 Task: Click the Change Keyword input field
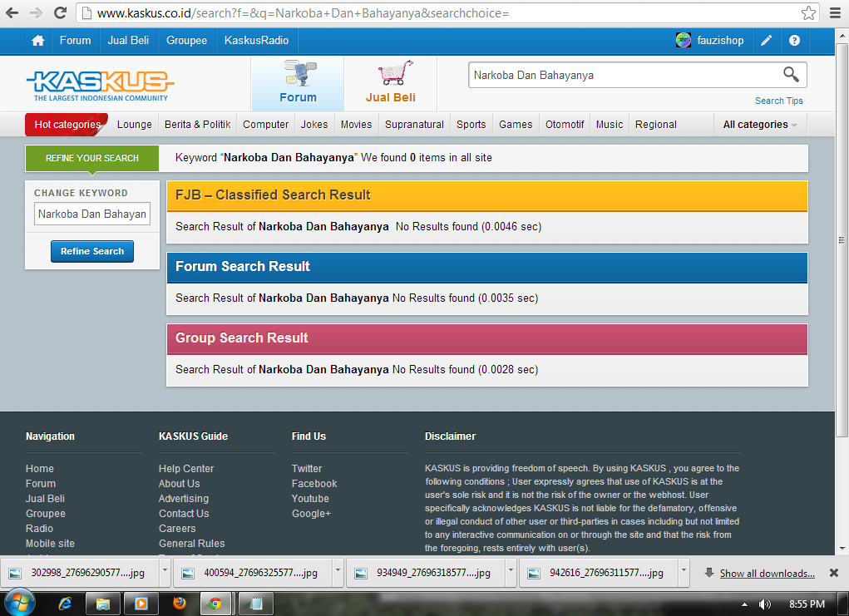point(92,214)
